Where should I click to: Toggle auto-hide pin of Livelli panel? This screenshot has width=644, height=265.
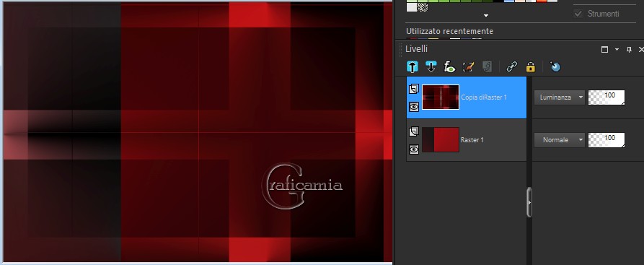click(x=629, y=49)
